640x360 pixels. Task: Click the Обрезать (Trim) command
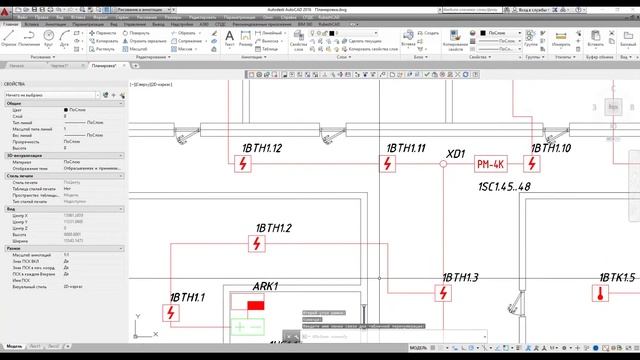(184, 33)
